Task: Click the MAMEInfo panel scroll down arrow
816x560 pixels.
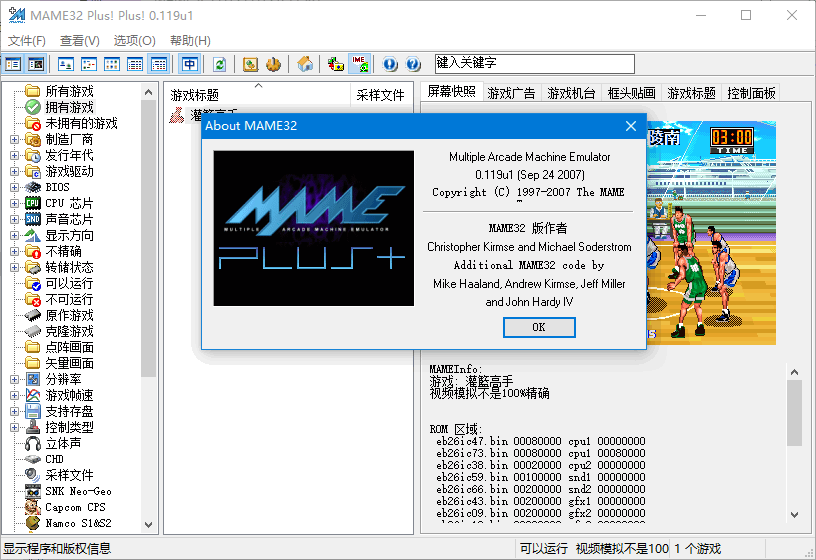Action: pos(794,515)
